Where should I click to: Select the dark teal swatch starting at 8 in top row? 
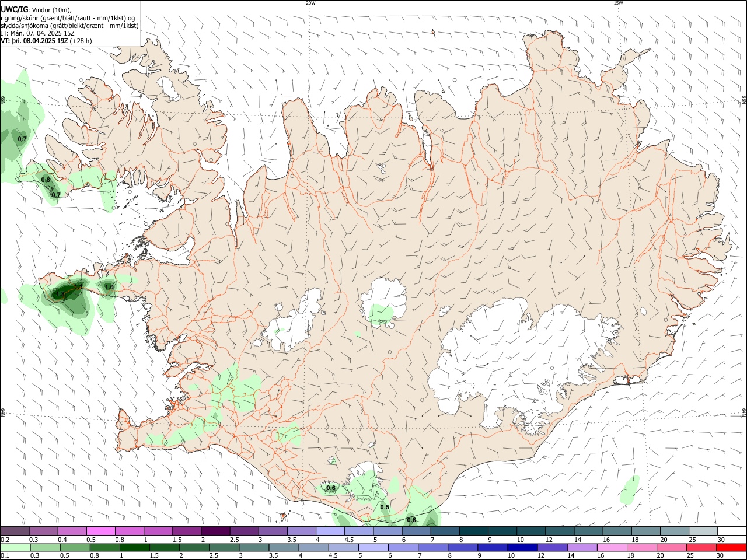[473, 531]
